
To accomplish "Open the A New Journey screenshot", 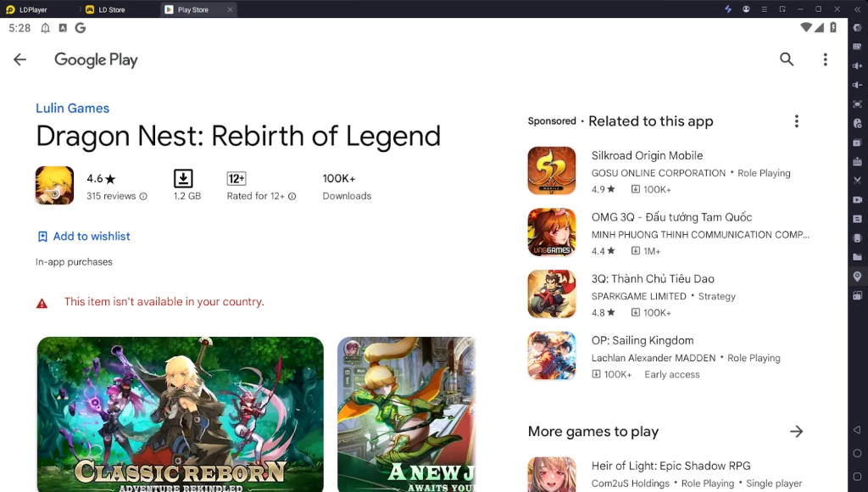I will pos(407,415).
